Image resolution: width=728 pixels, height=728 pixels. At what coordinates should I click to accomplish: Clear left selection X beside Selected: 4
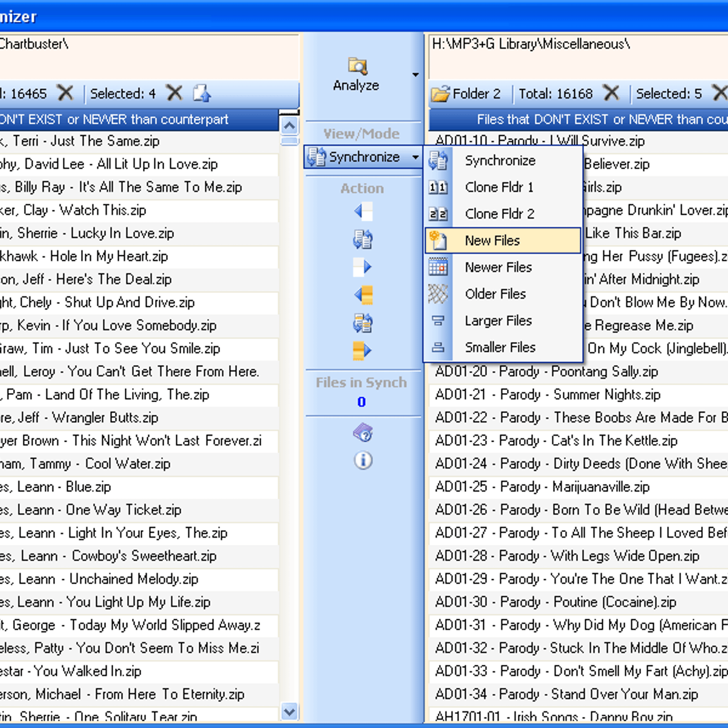click(x=174, y=93)
